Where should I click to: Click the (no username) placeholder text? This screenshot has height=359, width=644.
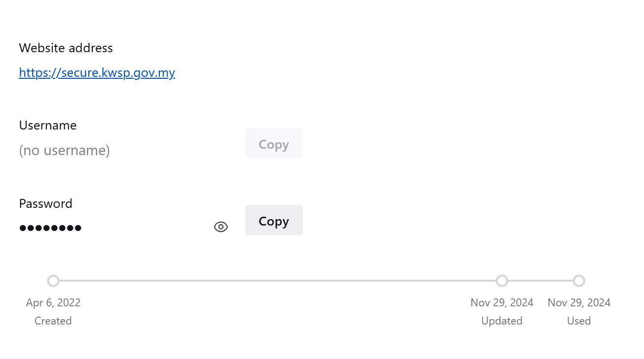click(64, 150)
